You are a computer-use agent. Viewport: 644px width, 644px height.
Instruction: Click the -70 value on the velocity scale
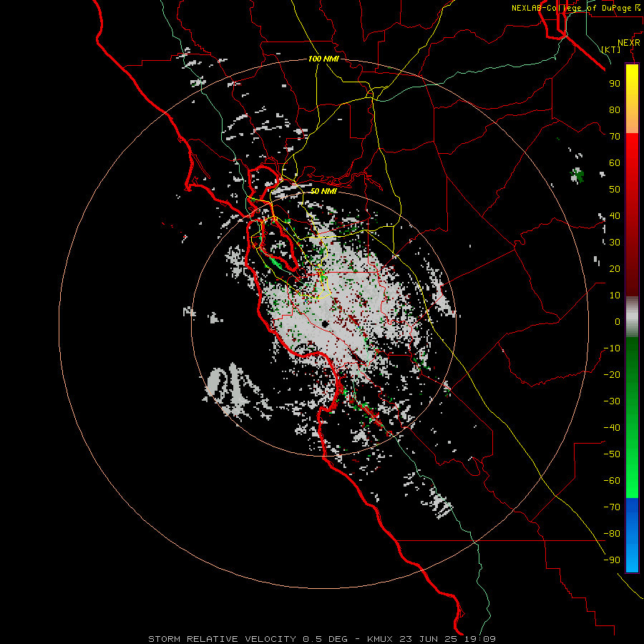coord(612,507)
